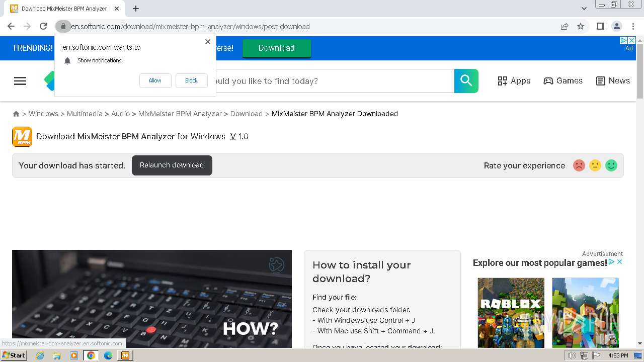This screenshot has height=362, width=644.
Task: Bookmark this page with star icon
Action: 581,26
